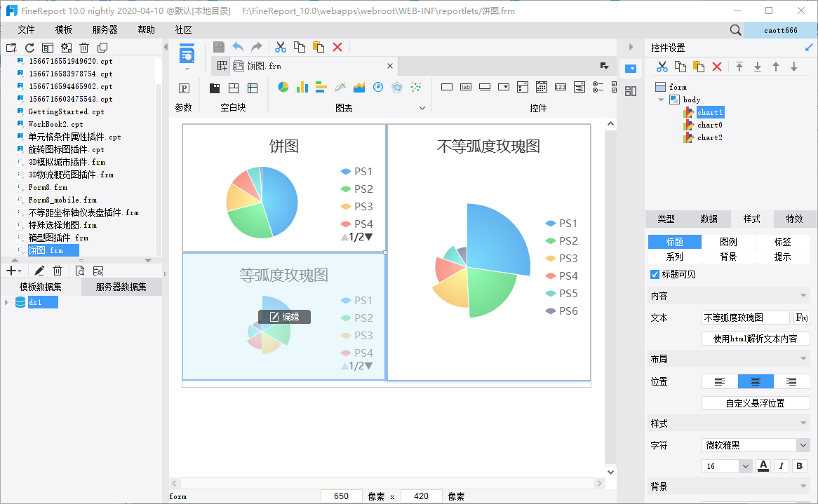Open the 文件 menu
The height and width of the screenshot is (504, 818).
[26, 29]
